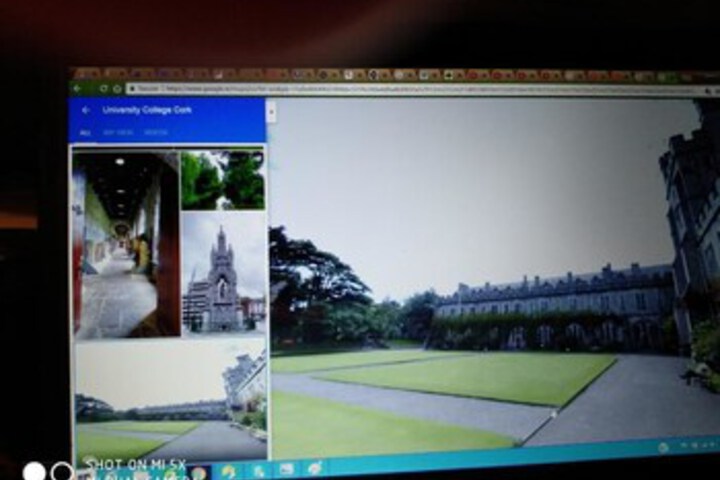Open Chrome from the taskbar
The image size is (720, 480).
click(198, 473)
